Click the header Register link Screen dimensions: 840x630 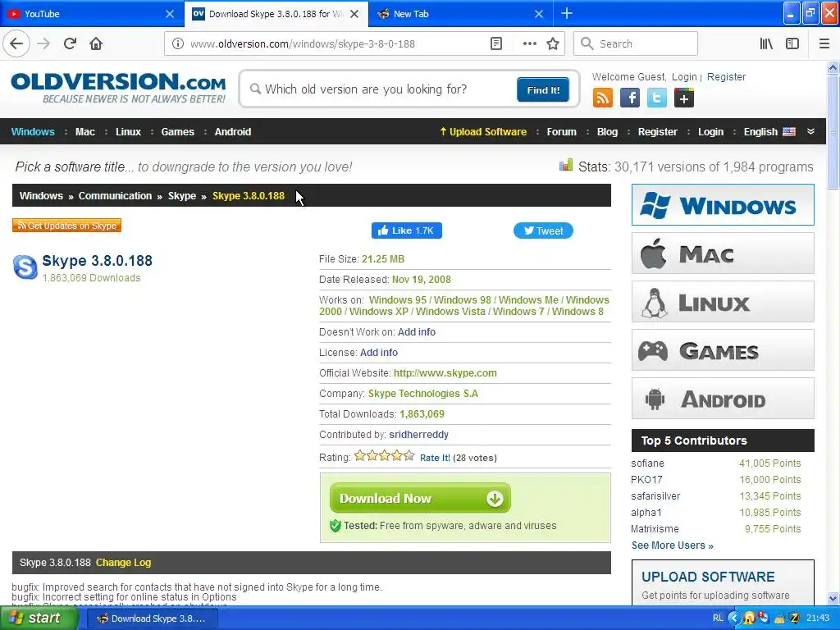(727, 76)
